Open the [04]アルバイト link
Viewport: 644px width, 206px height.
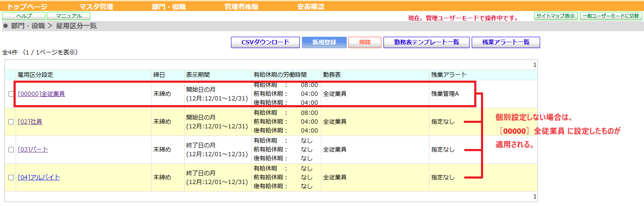(39, 177)
